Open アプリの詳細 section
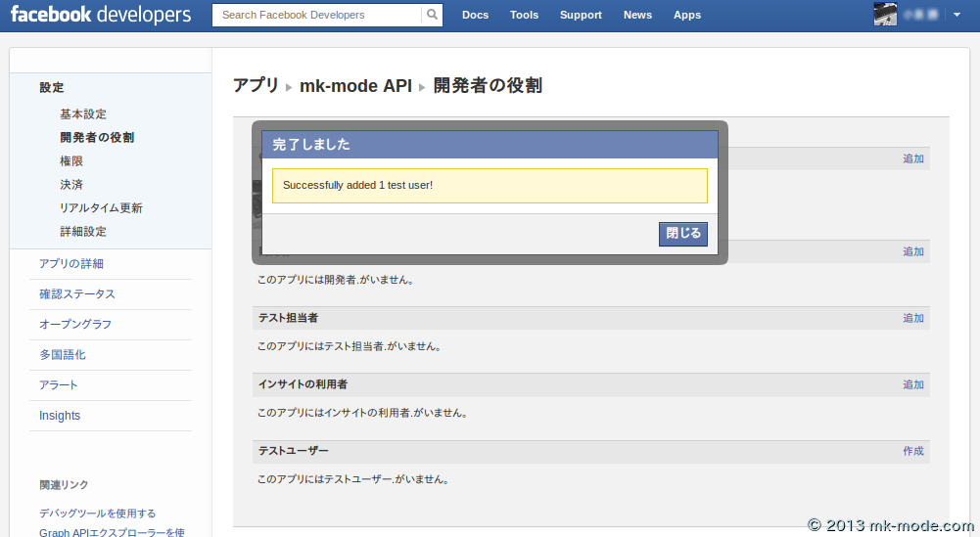This screenshot has width=980, height=537. coord(71,264)
